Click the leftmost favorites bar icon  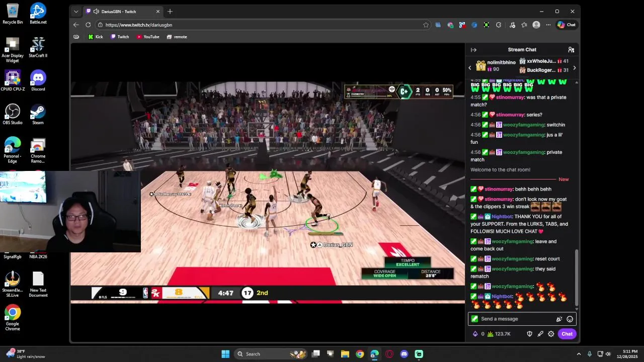click(76, 37)
